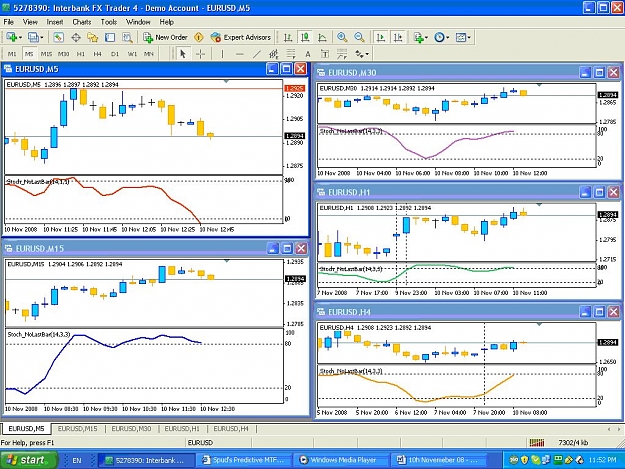Open the Charts menu
This screenshot has width=625, height=469.
click(x=82, y=22)
